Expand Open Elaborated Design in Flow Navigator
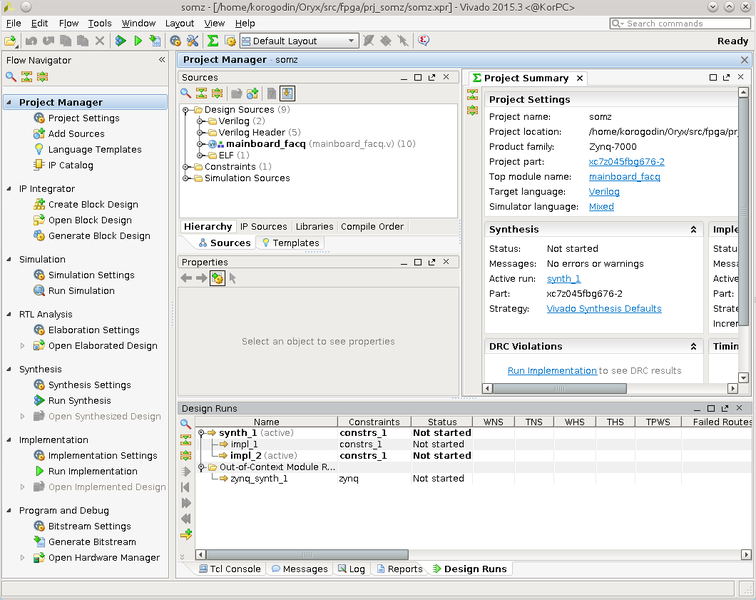The width and height of the screenshot is (756, 600). click(23, 346)
